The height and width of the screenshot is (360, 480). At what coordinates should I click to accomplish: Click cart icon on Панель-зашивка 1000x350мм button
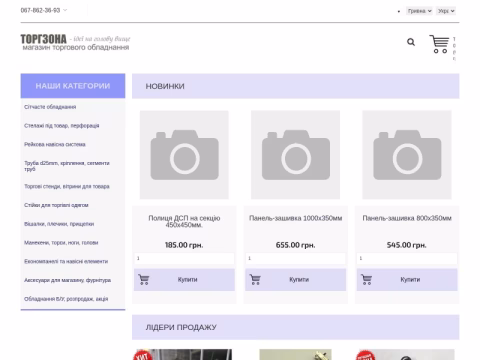pos(255,280)
